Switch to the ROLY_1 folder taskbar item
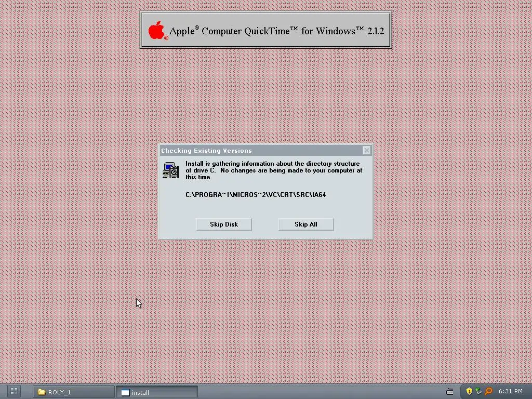532x399 pixels. coord(74,392)
